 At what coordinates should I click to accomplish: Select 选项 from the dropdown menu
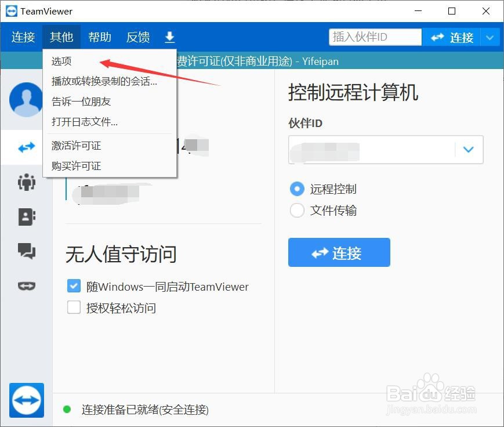(110, 61)
